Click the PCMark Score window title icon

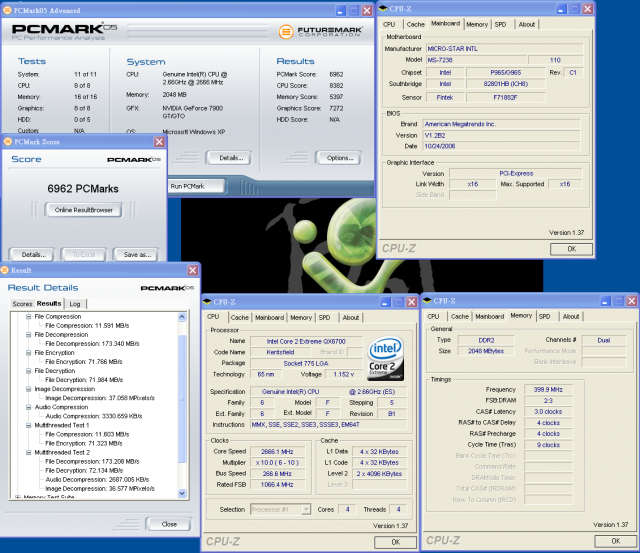click(x=8, y=142)
